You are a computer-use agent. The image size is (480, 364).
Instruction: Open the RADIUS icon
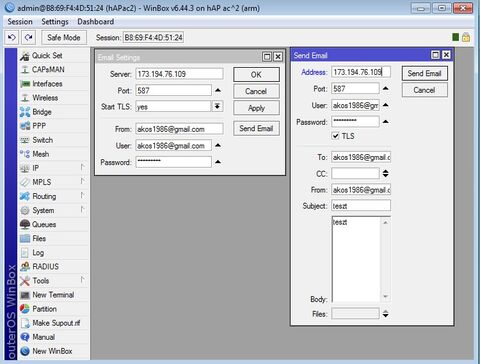pos(25,267)
